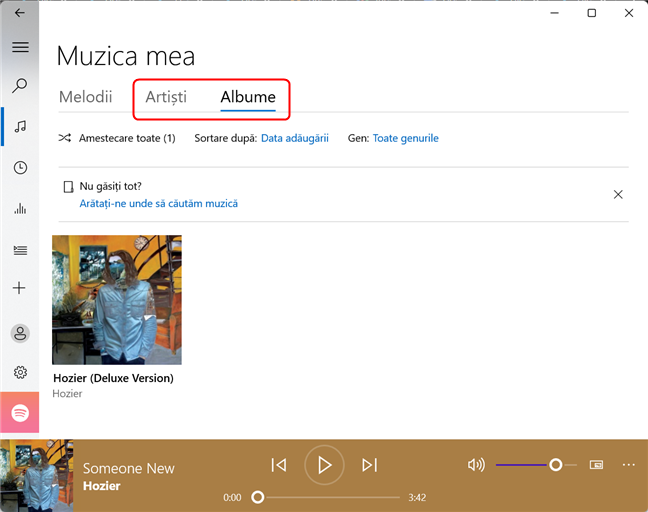Image resolution: width=648 pixels, height=512 pixels.
Task: Skip to next track
Action: pos(369,465)
